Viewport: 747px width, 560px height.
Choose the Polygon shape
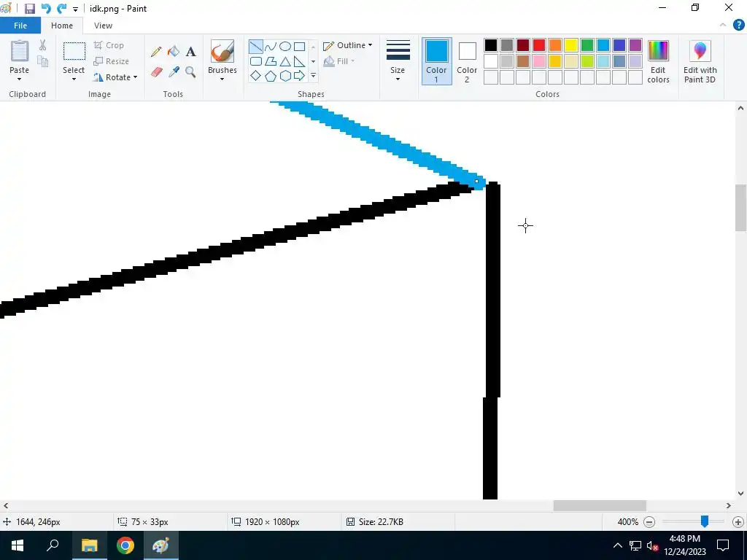click(270, 61)
